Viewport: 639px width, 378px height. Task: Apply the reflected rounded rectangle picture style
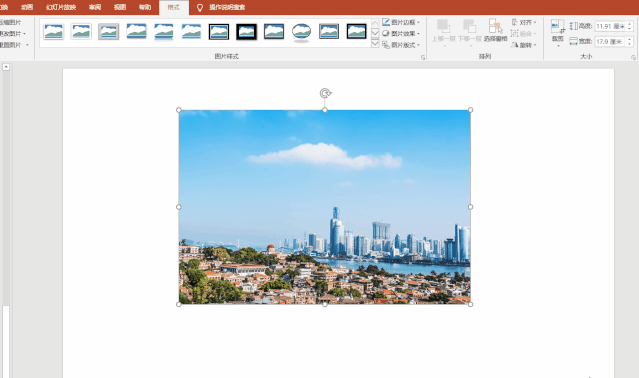pos(164,31)
